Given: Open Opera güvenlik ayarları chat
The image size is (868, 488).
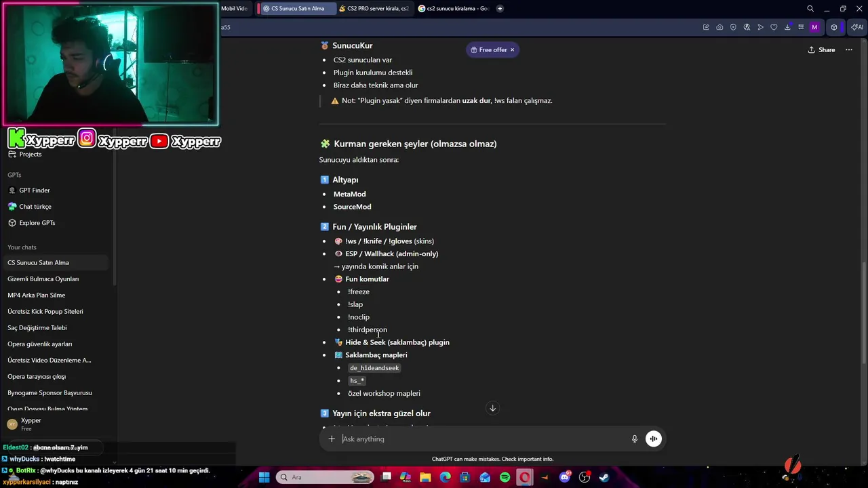Looking at the screenshot, I should tap(56, 344).
